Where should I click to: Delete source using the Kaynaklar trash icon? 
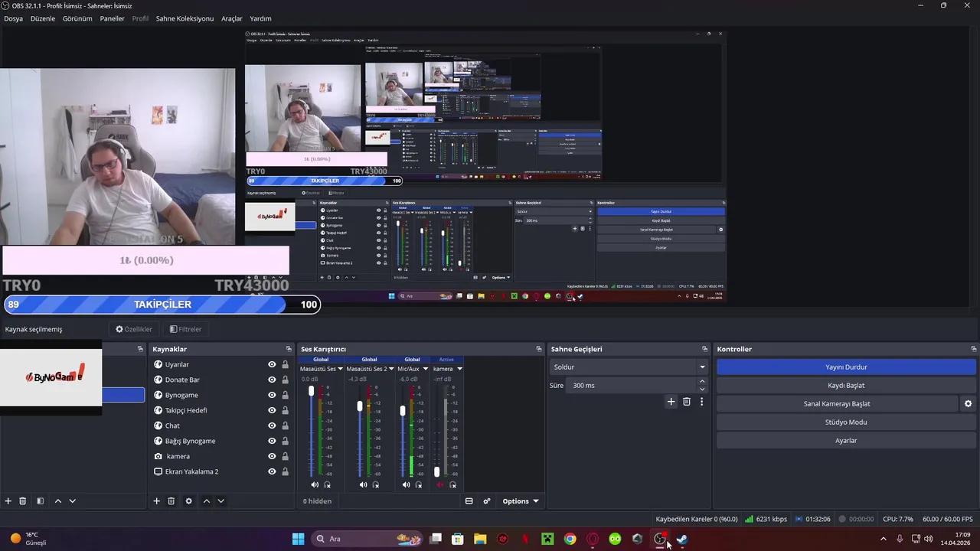[x=171, y=501]
